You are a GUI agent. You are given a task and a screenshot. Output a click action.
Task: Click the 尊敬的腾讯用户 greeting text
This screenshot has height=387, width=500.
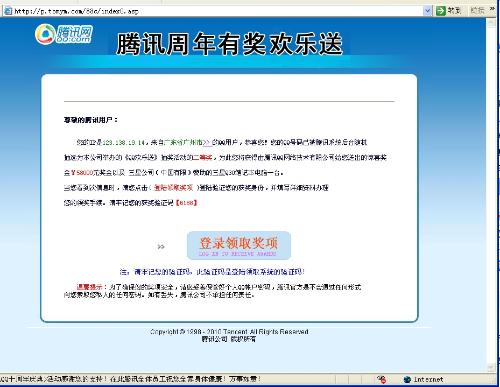point(91,120)
